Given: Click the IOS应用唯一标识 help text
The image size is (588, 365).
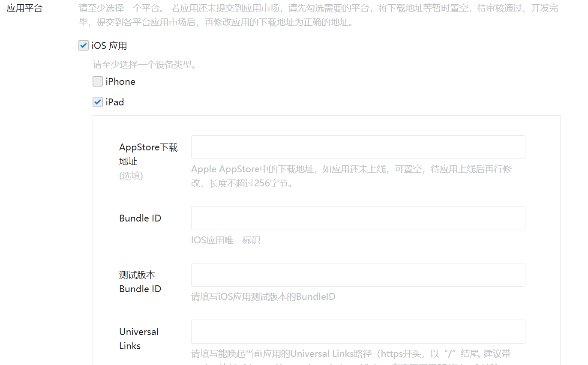Looking at the screenshot, I should pyautogui.click(x=226, y=240).
